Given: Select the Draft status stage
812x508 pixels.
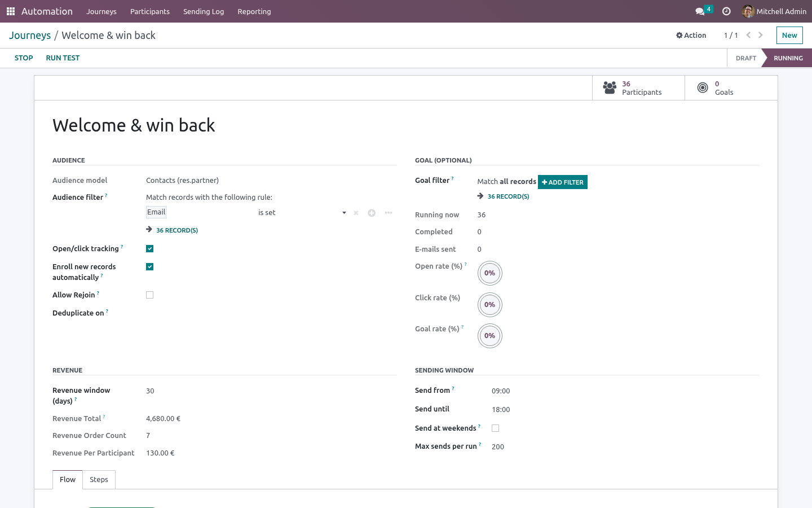Looking at the screenshot, I should pos(745,58).
